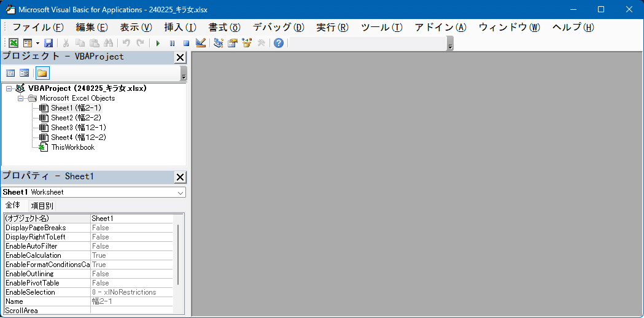Select Sheet3 (幅12-1) in project tree

click(79, 127)
